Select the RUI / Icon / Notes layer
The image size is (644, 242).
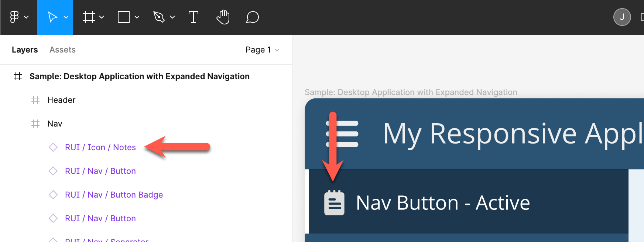click(x=100, y=147)
